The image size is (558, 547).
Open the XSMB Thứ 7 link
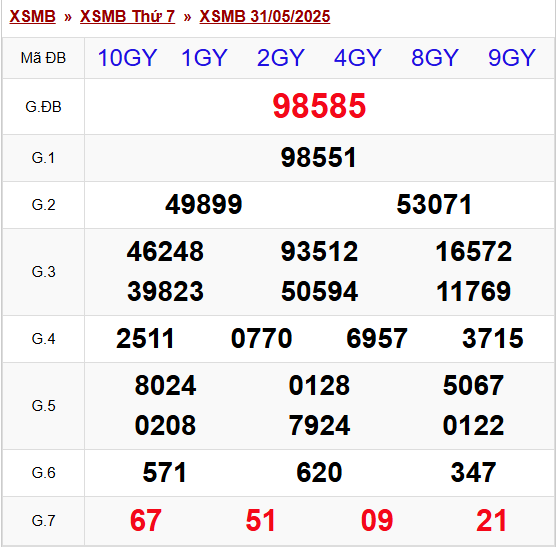click(127, 16)
